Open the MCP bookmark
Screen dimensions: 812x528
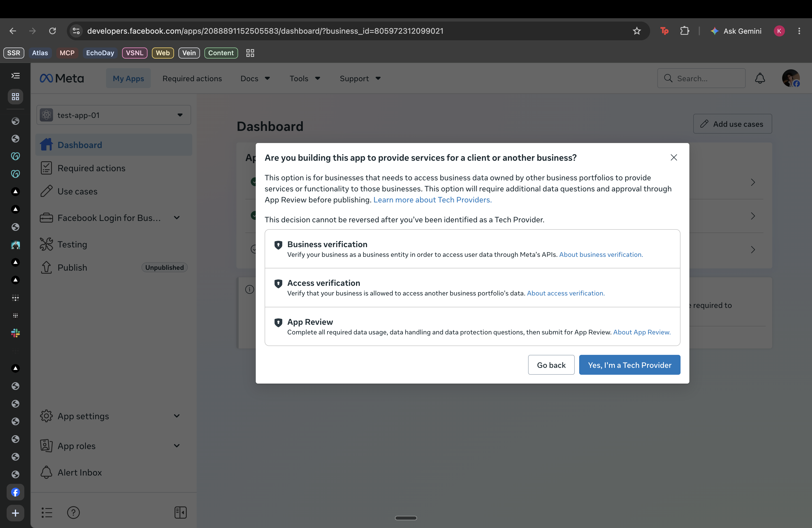tap(67, 53)
